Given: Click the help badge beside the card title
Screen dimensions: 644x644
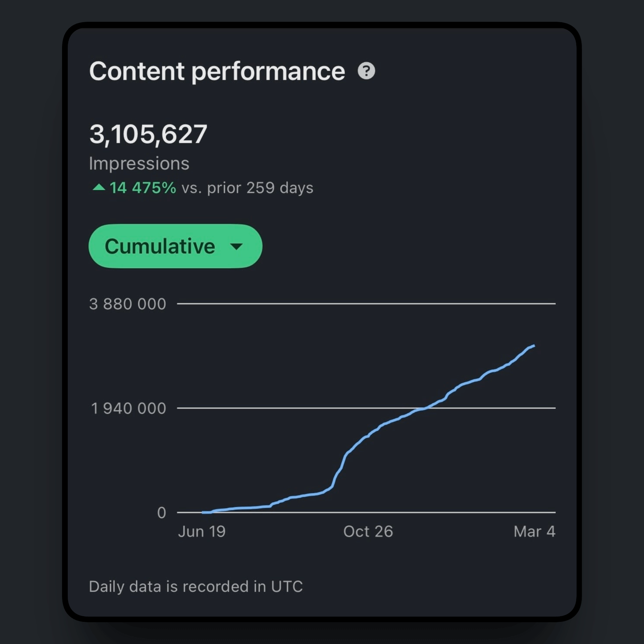Looking at the screenshot, I should click(x=367, y=71).
